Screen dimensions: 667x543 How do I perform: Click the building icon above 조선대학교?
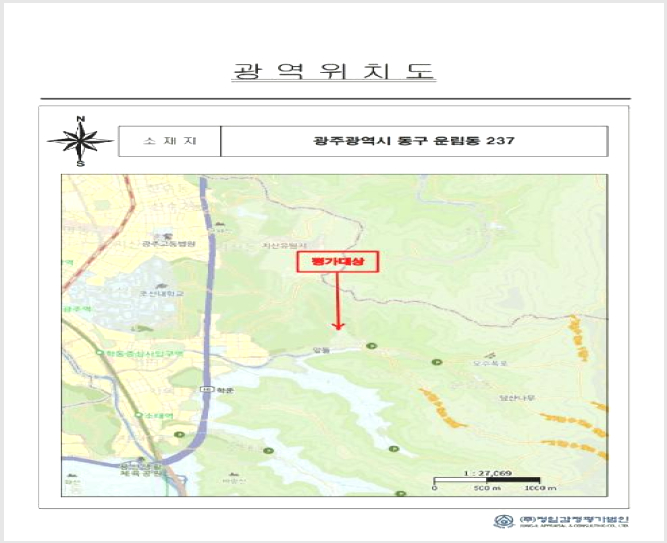coord(160,286)
